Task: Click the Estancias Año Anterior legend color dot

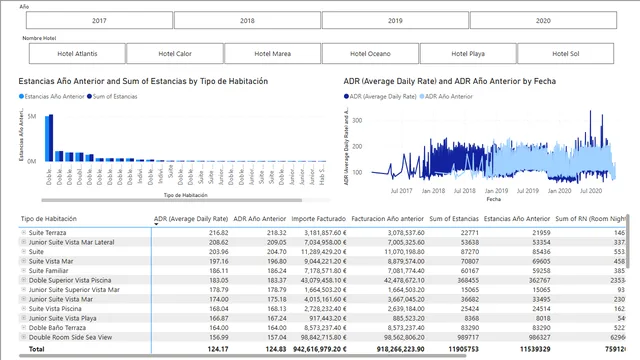Action: [x=21, y=96]
